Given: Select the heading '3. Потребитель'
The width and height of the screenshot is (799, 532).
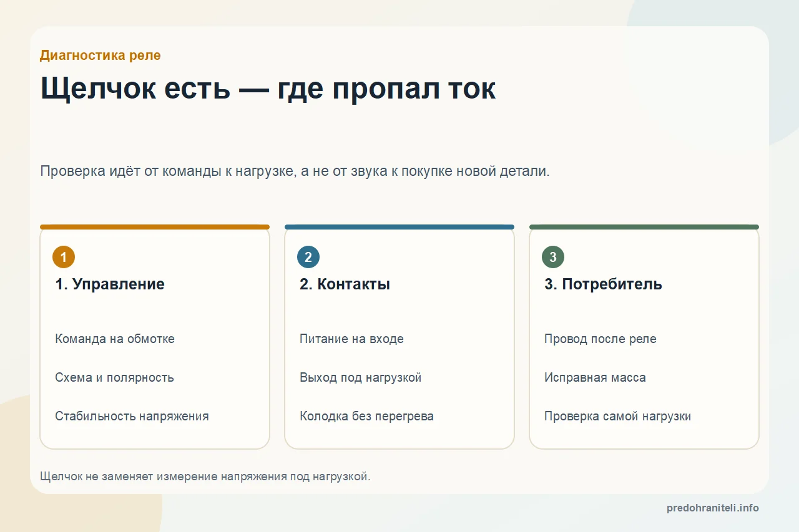Looking at the screenshot, I should click(603, 284).
